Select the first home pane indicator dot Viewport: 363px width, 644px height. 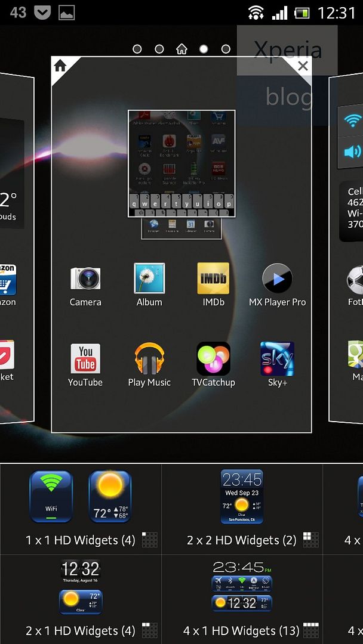[137, 49]
